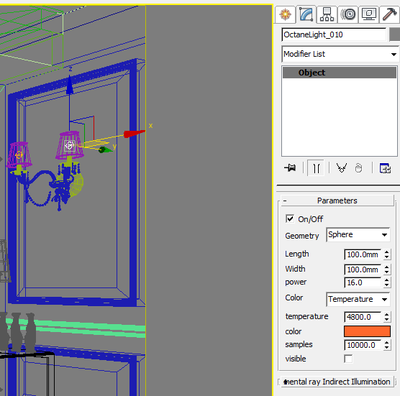400x396 pixels.
Task: Open the Geometry Sphere dropdown
Action: click(358, 235)
